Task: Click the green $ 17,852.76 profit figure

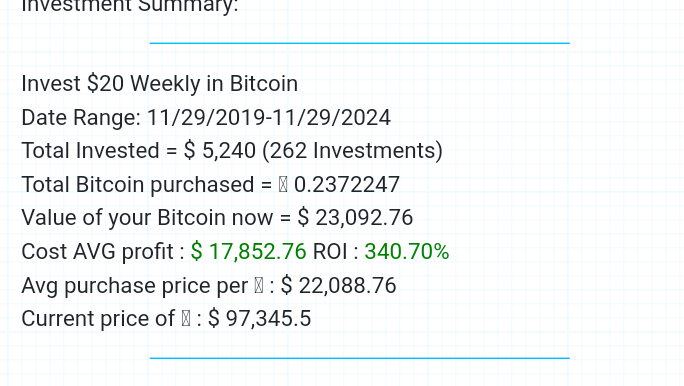Action: [x=249, y=252]
